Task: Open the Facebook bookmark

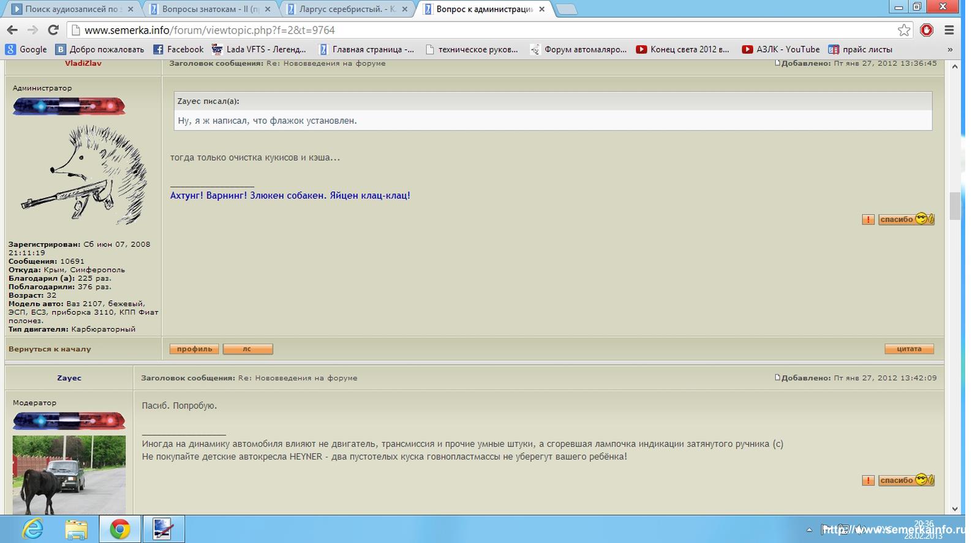Action: click(x=178, y=50)
